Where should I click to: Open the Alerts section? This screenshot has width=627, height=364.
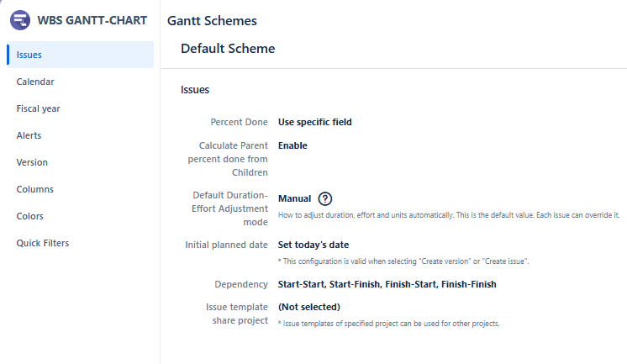click(29, 135)
